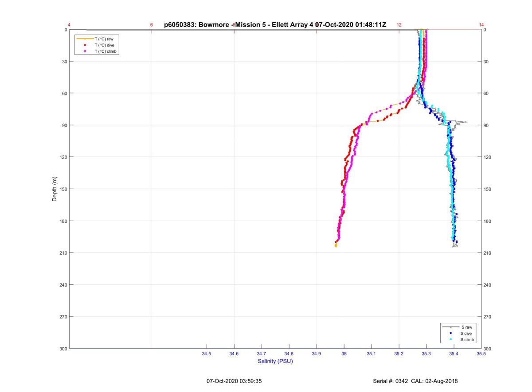The height and width of the screenshot is (392, 532).
Task: Click depth tick '240' on right axis
Action: (488, 285)
